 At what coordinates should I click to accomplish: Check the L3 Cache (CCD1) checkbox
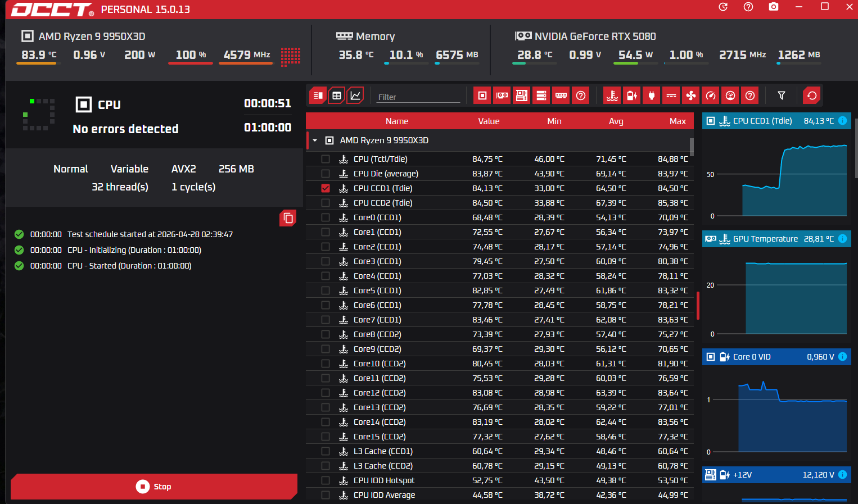point(326,451)
